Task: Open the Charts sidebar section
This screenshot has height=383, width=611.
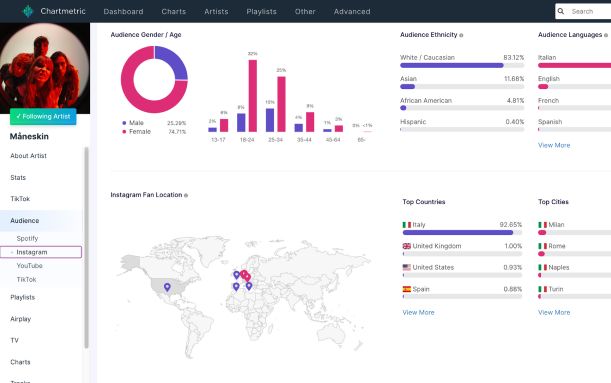Action: [x=20, y=362]
